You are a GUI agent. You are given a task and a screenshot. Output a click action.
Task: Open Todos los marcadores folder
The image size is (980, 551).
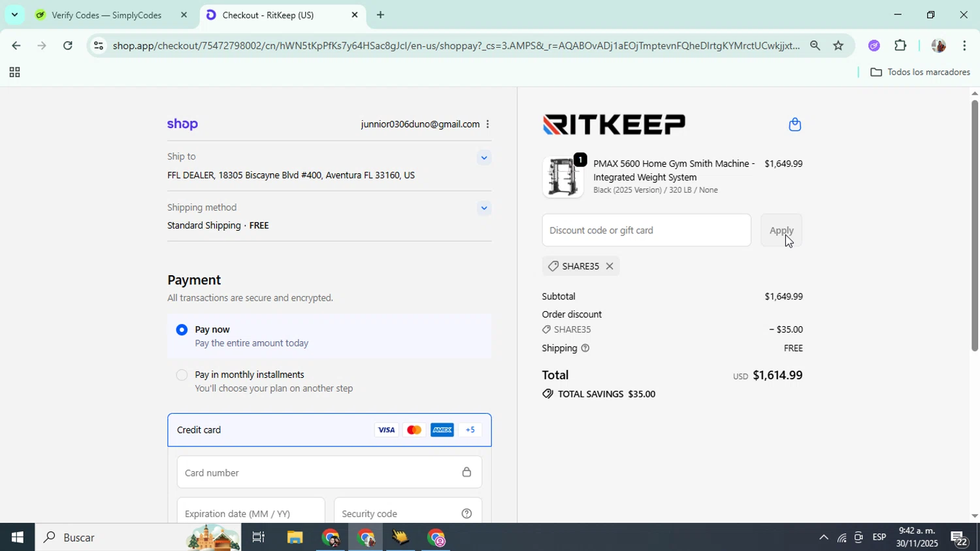[921, 73]
